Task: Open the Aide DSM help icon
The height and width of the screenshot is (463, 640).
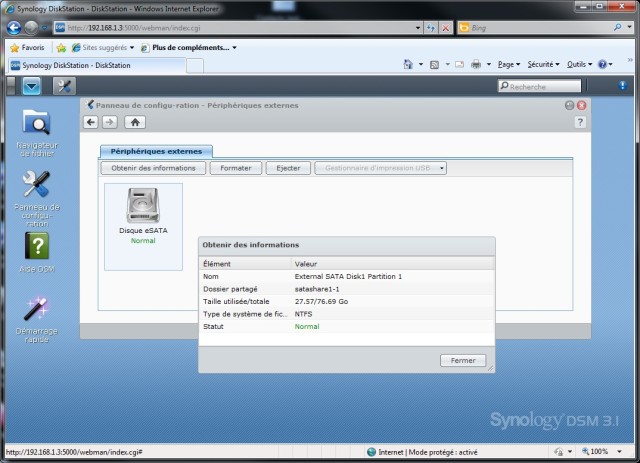Action: click(x=37, y=252)
